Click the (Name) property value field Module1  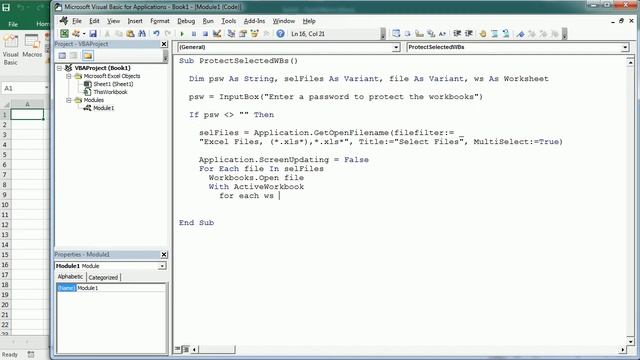121,288
